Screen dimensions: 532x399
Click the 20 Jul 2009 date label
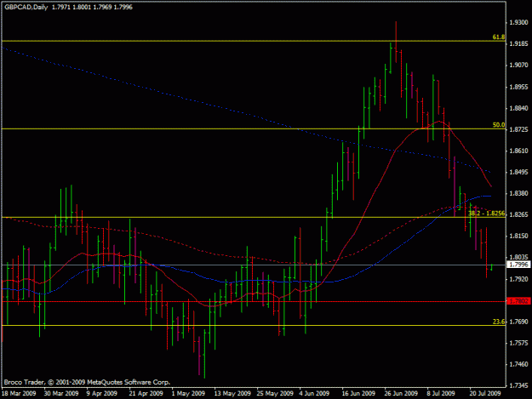485,393
